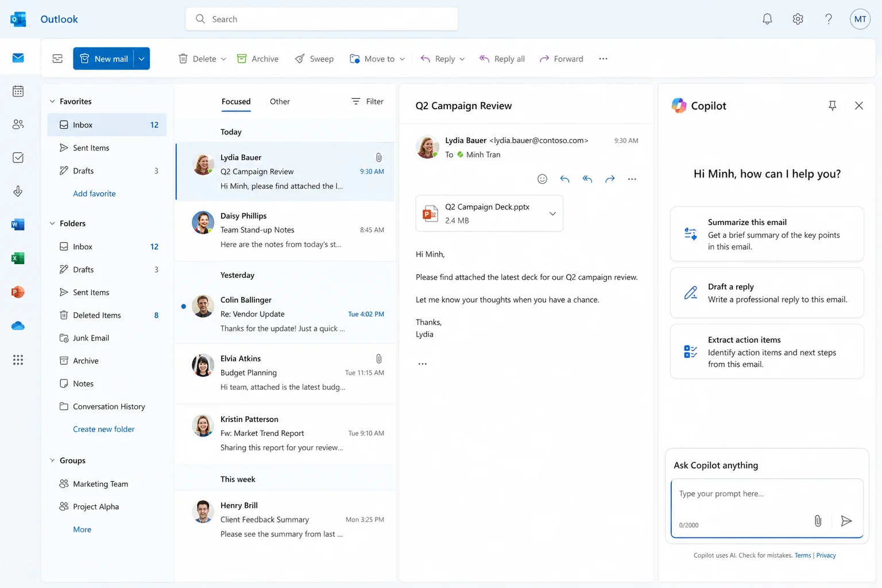Viewport: 882px width, 588px height.
Task: Click the New mail button
Action: pos(103,59)
